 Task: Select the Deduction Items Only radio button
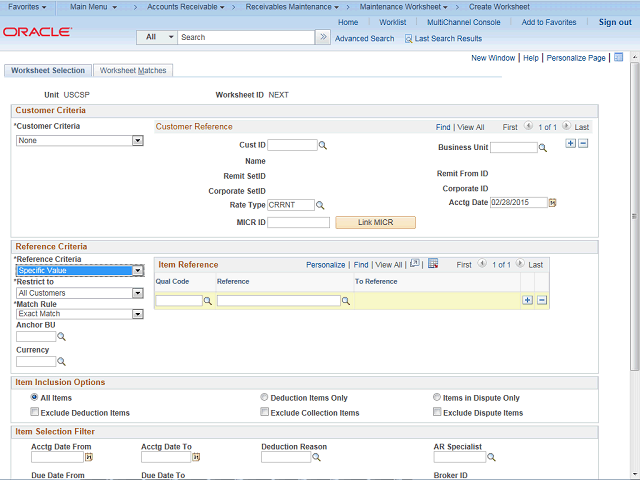click(x=264, y=398)
